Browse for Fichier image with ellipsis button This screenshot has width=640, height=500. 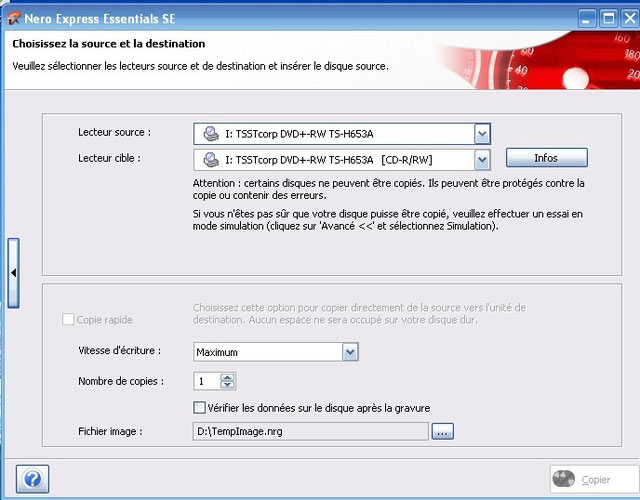(x=442, y=431)
